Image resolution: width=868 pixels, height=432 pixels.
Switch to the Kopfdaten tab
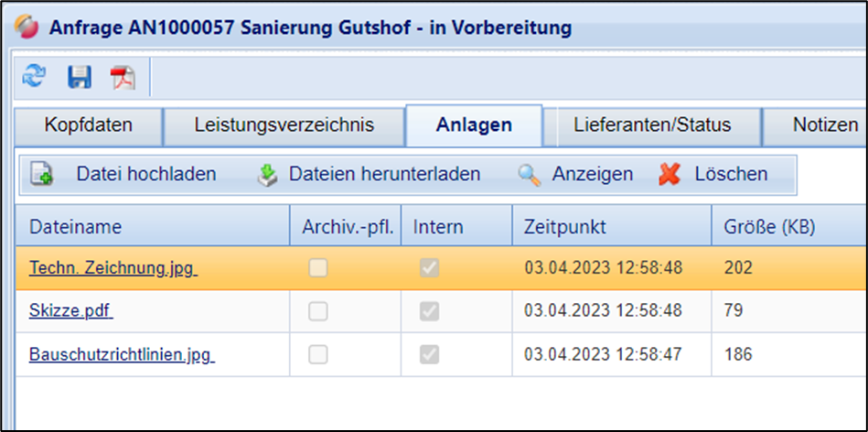[x=88, y=125]
